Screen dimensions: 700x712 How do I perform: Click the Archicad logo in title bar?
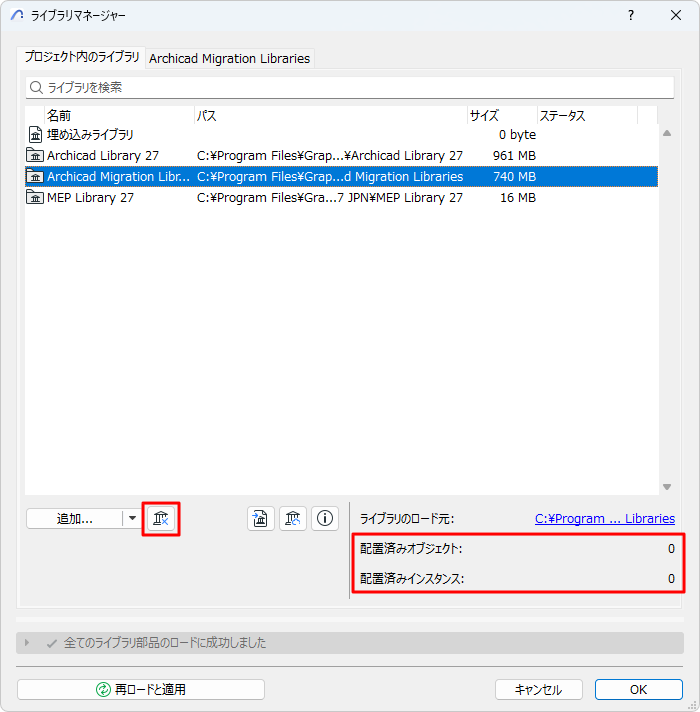coord(17,15)
